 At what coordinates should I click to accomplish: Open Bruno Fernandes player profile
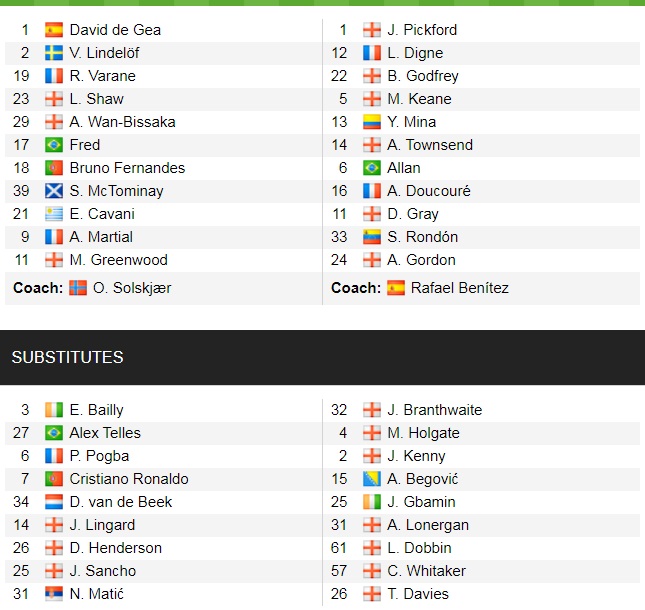pyautogui.click(x=127, y=168)
